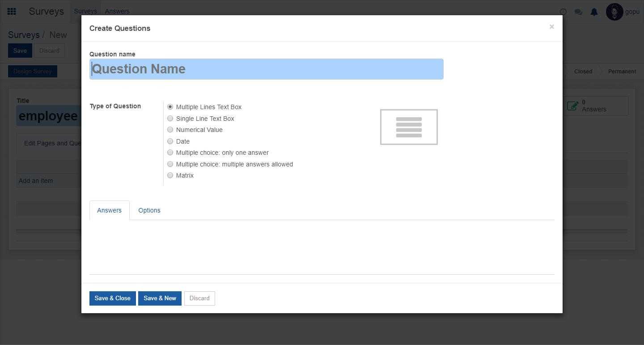
Task: Open the Answers tab in dialog
Action: (x=109, y=210)
